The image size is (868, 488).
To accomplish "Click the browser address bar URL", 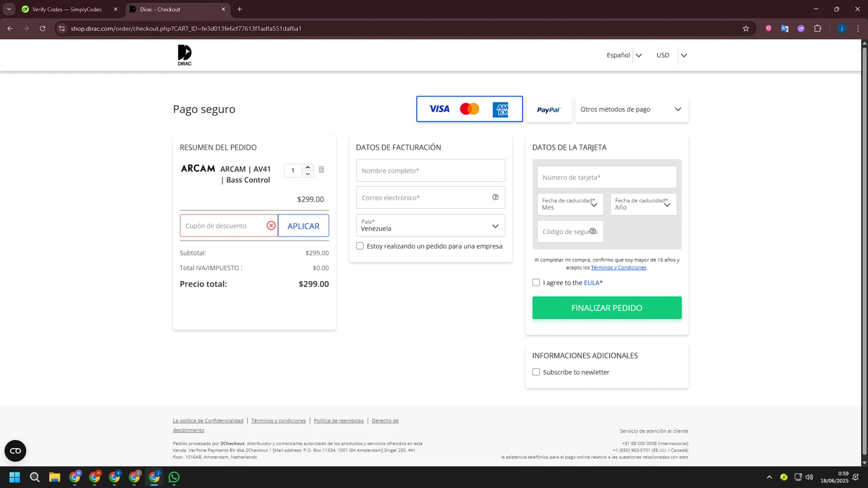I will click(x=186, y=28).
